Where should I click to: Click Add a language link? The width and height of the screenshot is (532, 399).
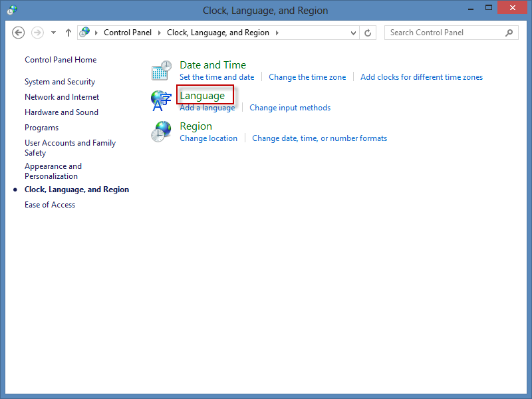click(x=207, y=108)
